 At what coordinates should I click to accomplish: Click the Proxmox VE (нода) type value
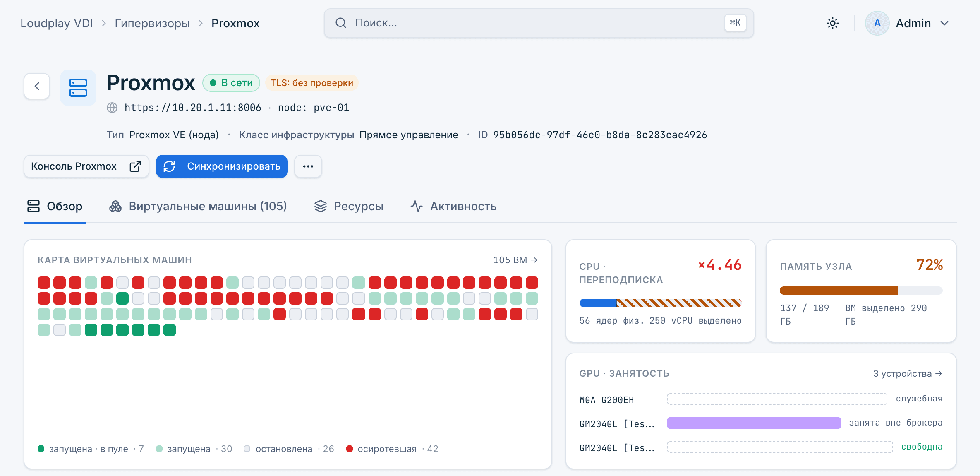click(x=174, y=135)
